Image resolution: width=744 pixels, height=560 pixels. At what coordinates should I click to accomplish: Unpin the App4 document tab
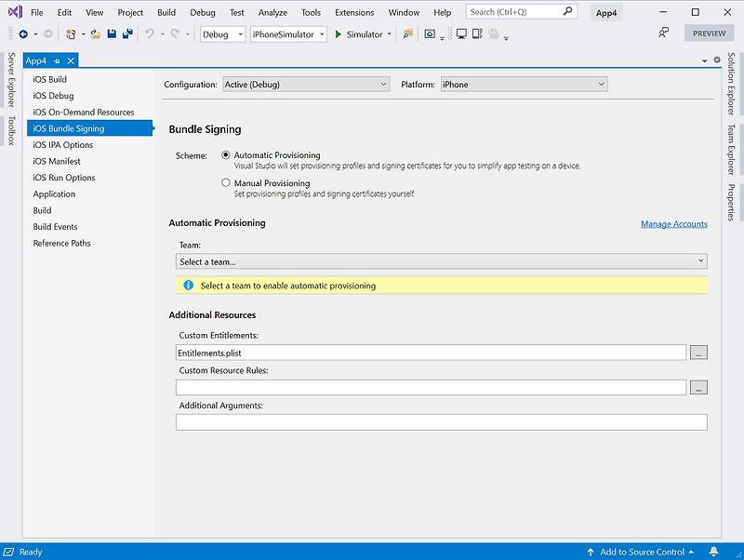tap(58, 59)
